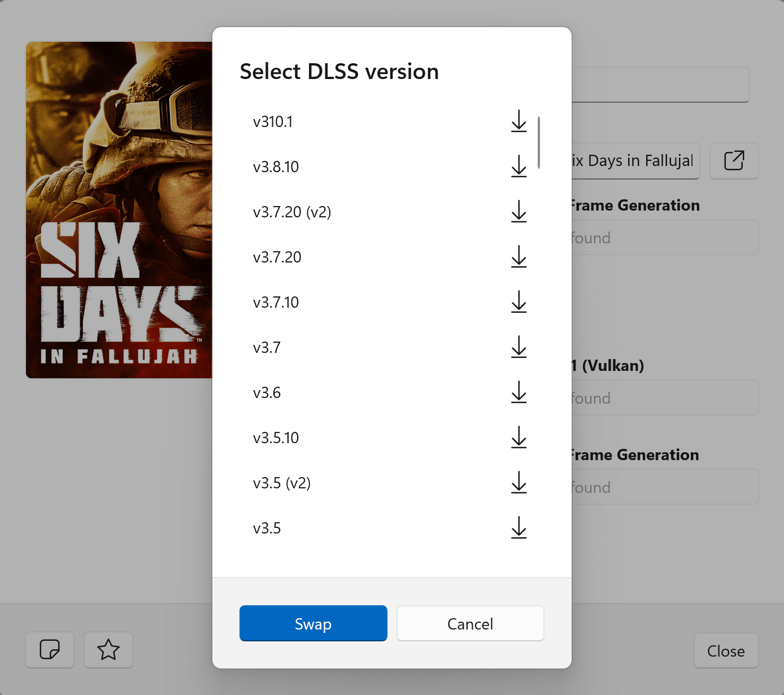Click download icon for v3.5 (v2)

coord(519,483)
